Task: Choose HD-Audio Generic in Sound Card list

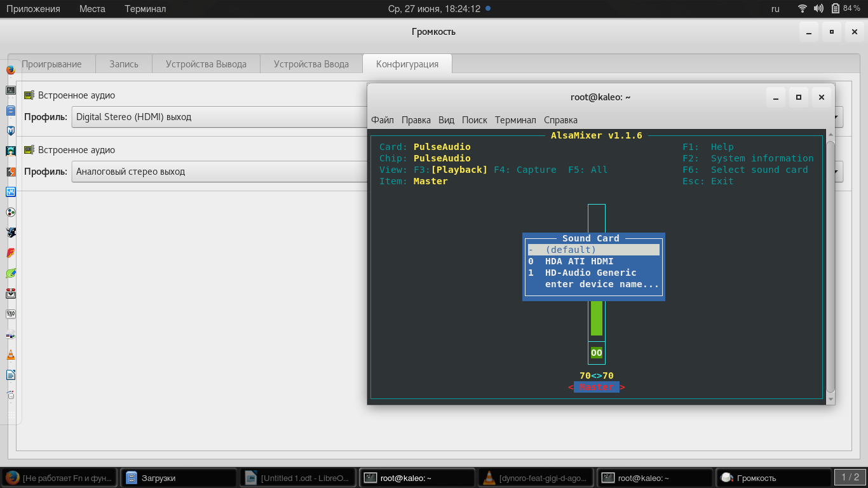Action: [x=590, y=273]
